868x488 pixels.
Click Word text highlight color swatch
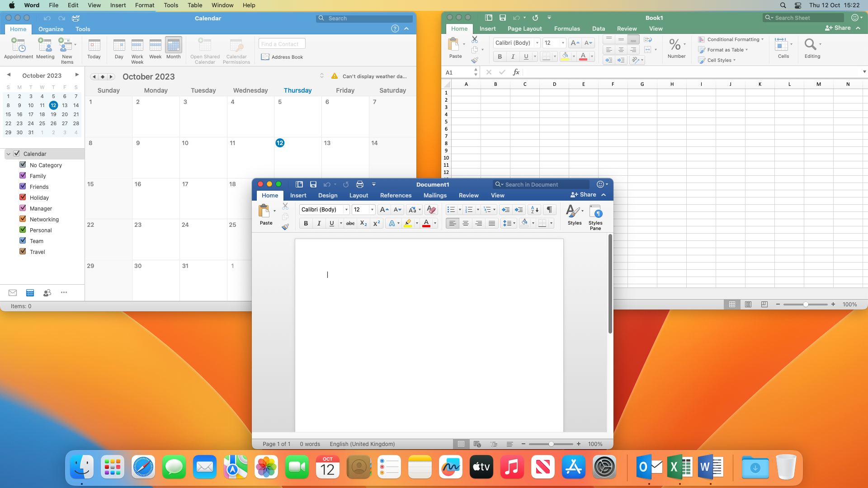point(408,223)
